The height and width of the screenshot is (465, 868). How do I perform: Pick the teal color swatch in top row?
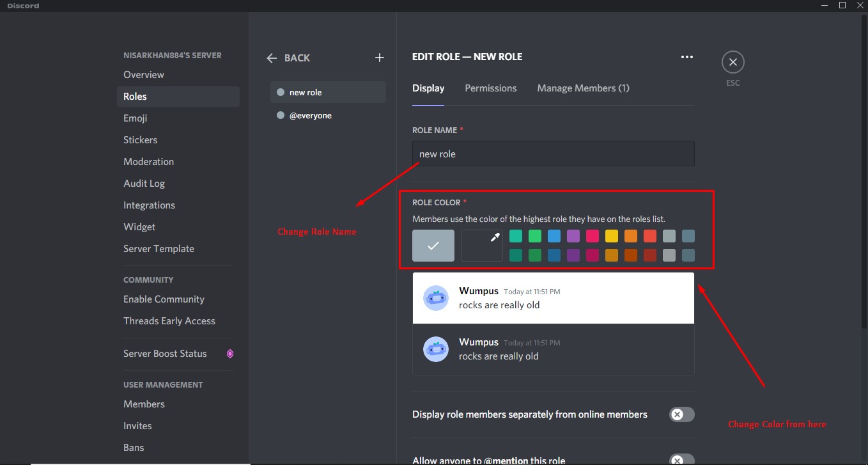point(516,236)
